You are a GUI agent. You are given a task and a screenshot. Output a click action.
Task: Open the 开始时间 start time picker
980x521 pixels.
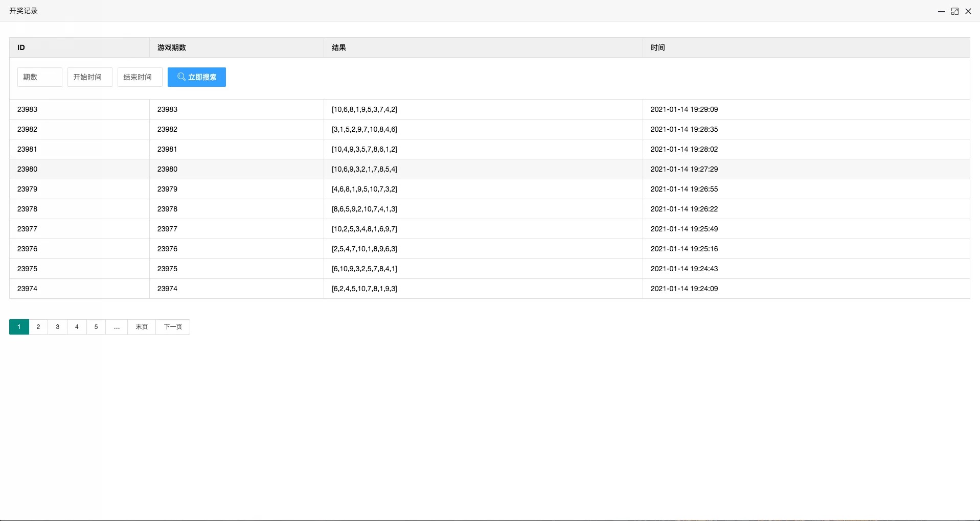(x=90, y=77)
